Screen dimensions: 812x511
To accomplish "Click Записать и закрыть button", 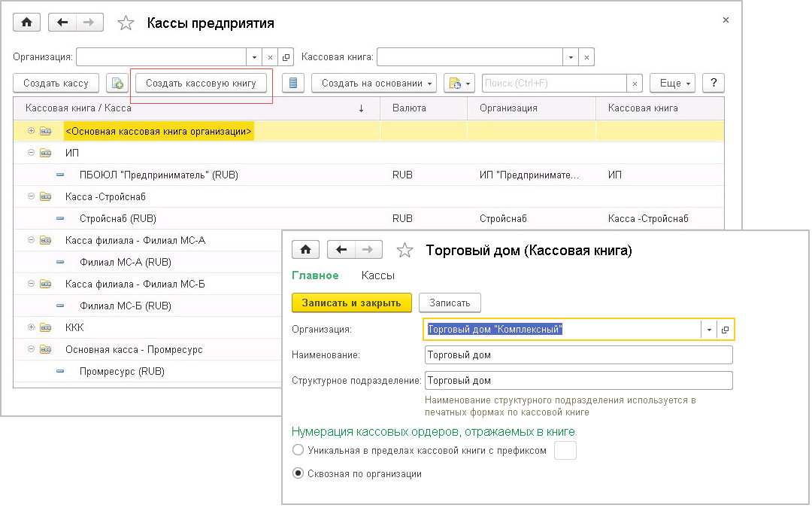I will [351, 303].
